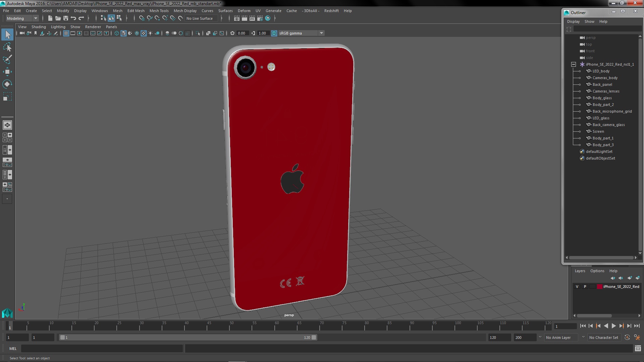This screenshot has height=362, width=644.
Task: Click the Redo arrow icon
Action: (81, 18)
